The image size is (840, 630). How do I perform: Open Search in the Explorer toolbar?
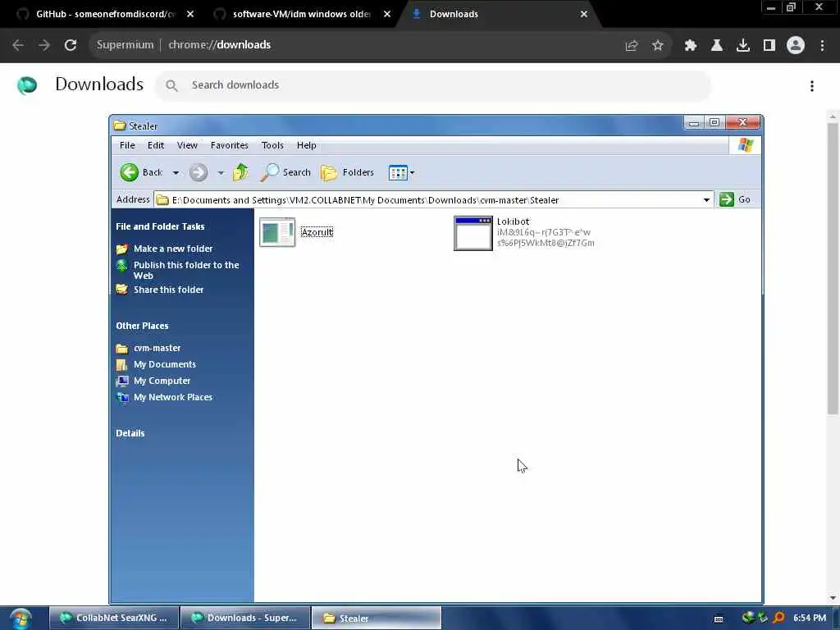[x=285, y=172]
